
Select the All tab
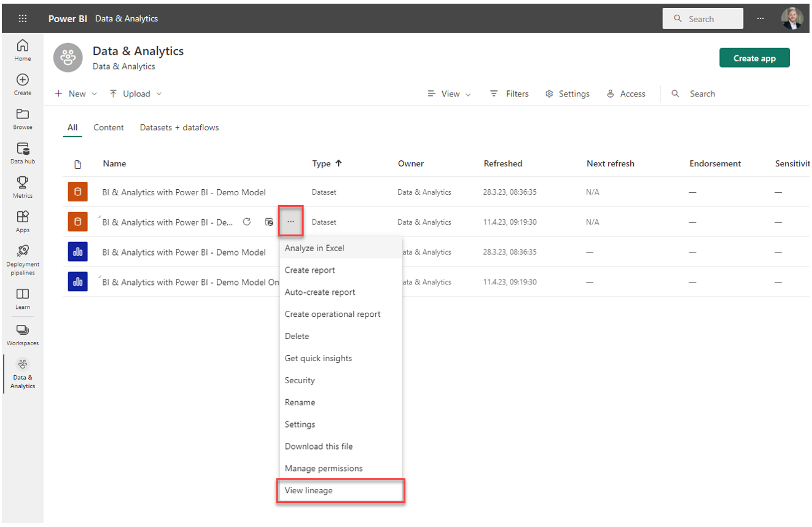coord(72,128)
